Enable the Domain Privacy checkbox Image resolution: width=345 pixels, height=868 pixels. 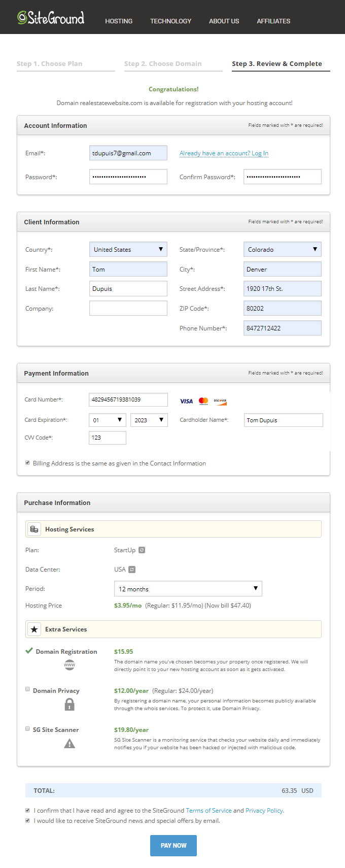pos(27,689)
